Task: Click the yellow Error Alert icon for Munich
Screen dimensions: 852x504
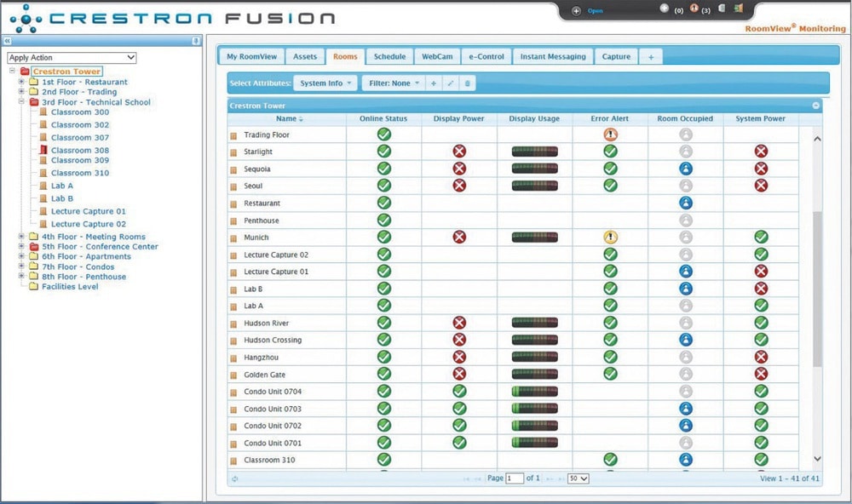Action: (610, 237)
